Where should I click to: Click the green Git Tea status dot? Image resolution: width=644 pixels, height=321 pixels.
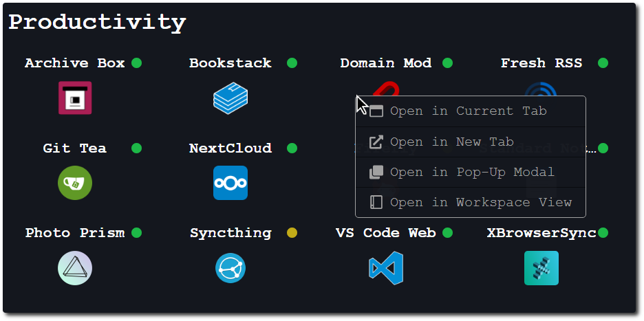click(x=136, y=148)
